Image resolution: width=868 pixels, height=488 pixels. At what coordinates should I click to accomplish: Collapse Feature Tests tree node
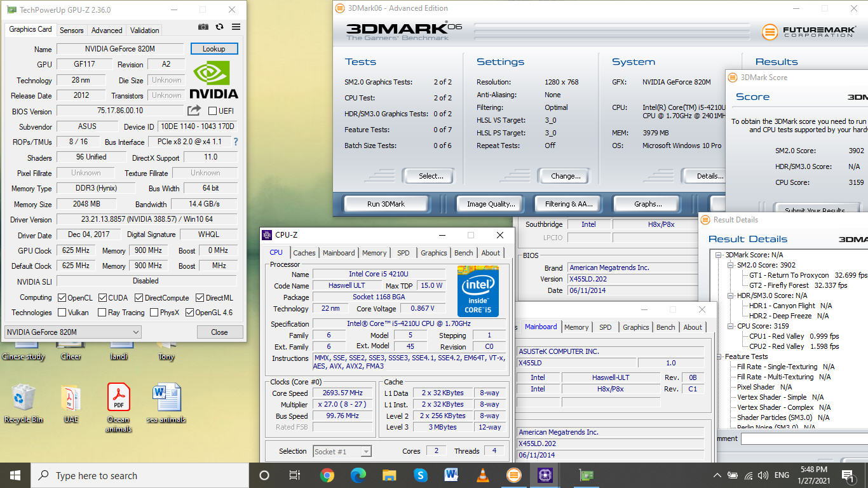click(718, 356)
